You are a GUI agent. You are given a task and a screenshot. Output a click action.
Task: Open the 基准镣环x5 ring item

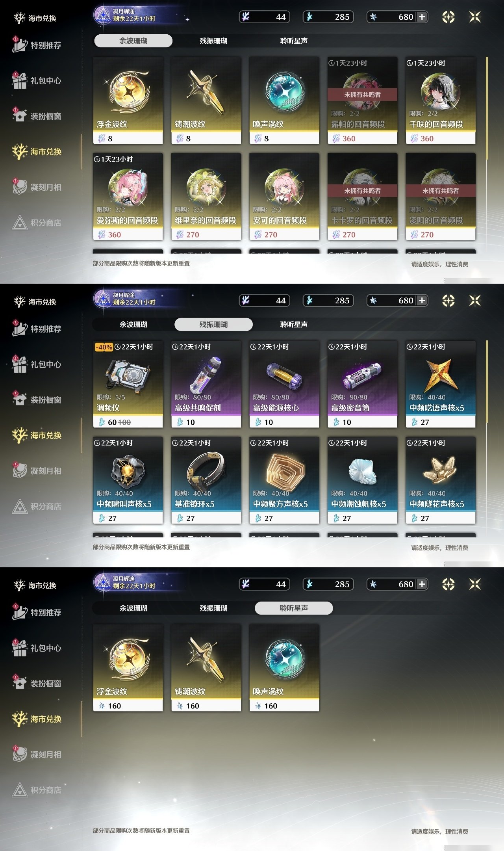pyautogui.click(x=206, y=480)
